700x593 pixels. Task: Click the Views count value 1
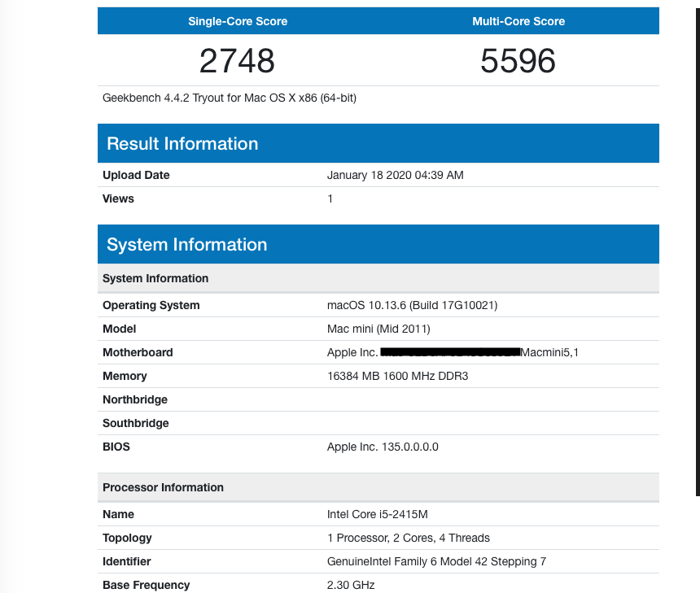pos(330,198)
